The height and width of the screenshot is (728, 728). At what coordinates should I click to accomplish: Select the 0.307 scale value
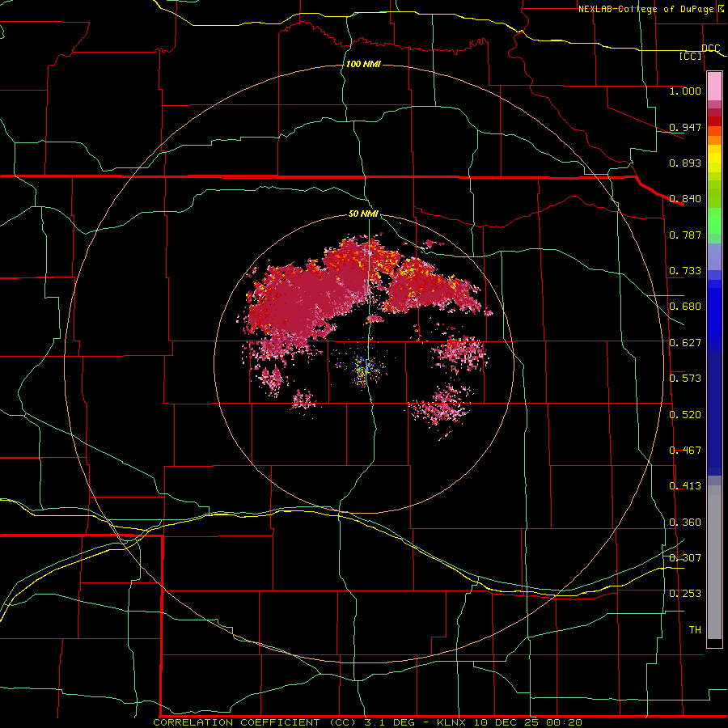coord(685,558)
